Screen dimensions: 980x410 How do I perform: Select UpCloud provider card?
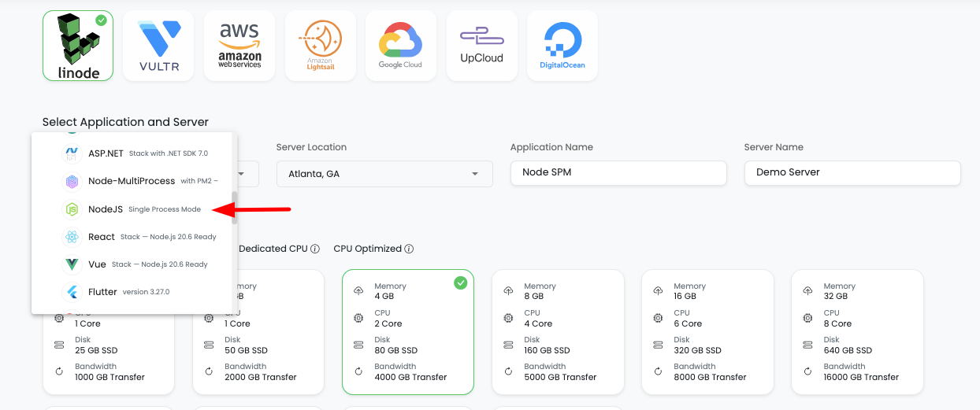coord(481,46)
